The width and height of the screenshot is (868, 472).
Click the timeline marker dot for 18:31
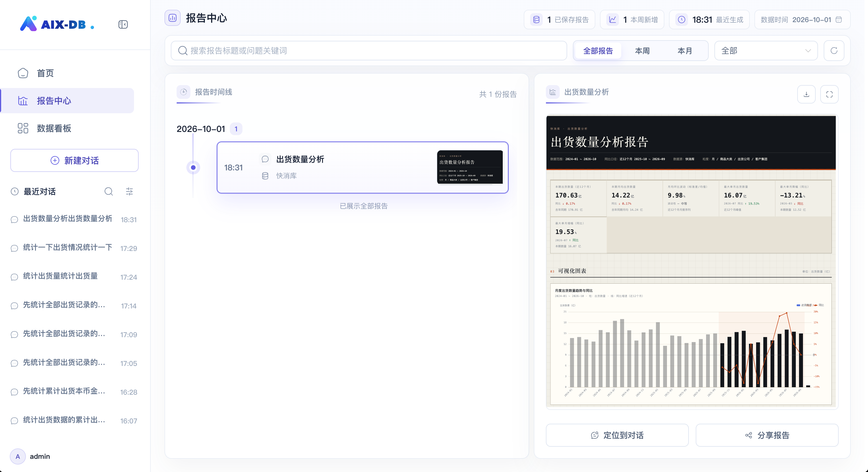(193, 167)
